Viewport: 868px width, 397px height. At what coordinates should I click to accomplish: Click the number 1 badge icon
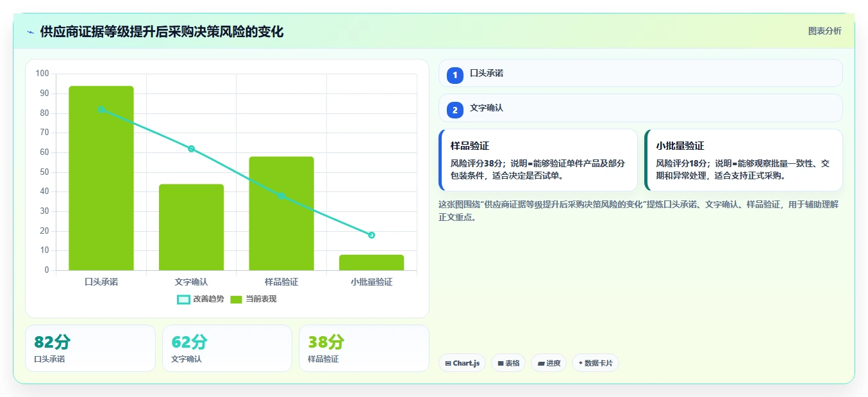[455, 75]
